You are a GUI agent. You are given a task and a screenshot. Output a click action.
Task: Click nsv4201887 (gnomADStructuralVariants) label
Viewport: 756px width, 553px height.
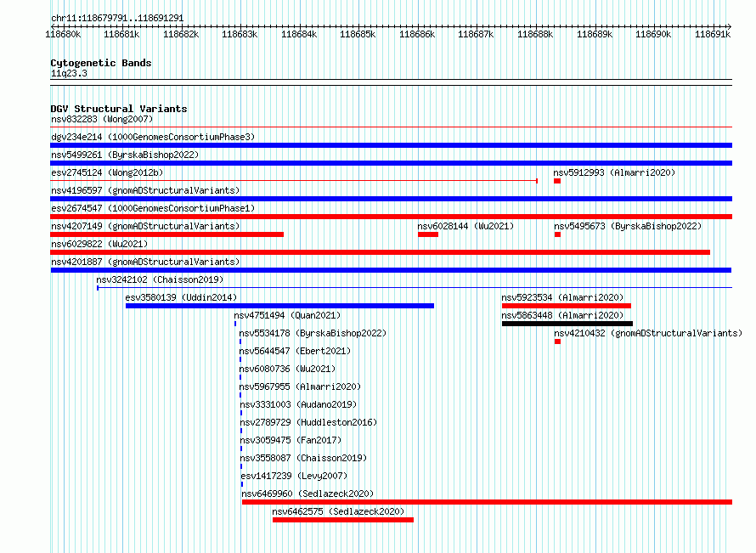(145, 262)
